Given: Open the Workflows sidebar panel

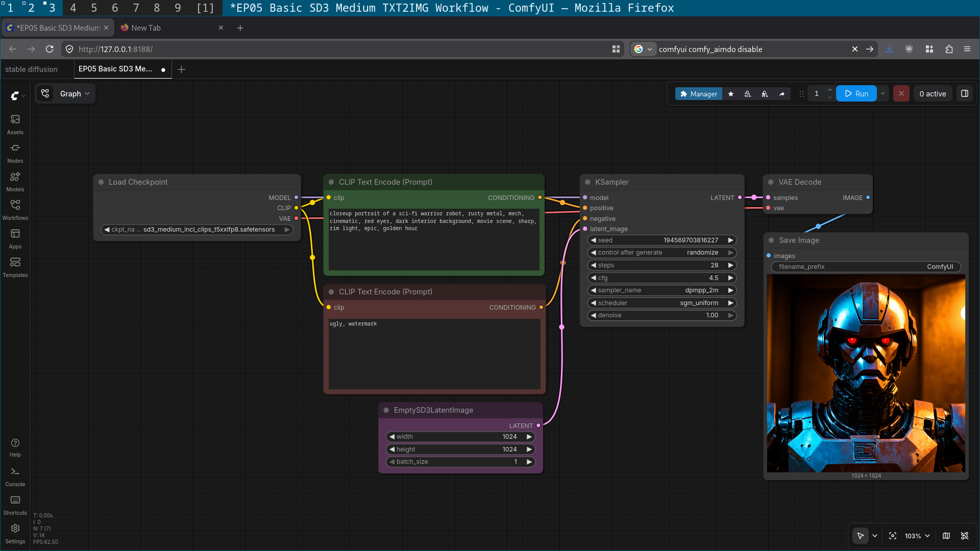Looking at the screenshot, I should [15, 210].
